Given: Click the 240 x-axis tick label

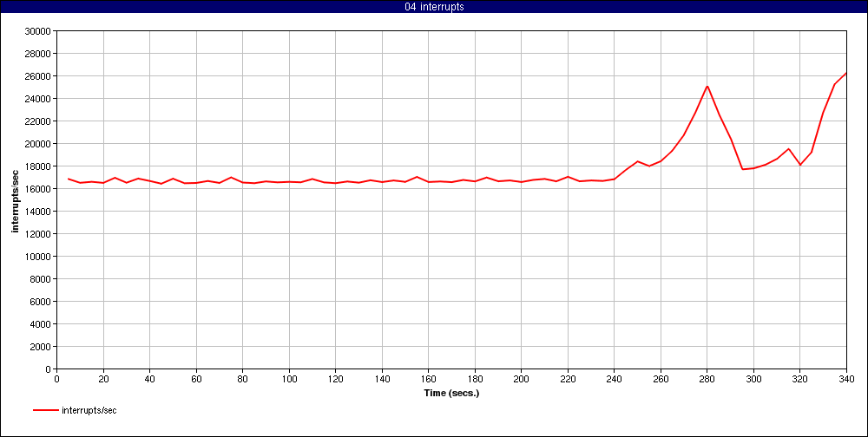Looking at the screenshot, I should [615, 379].
